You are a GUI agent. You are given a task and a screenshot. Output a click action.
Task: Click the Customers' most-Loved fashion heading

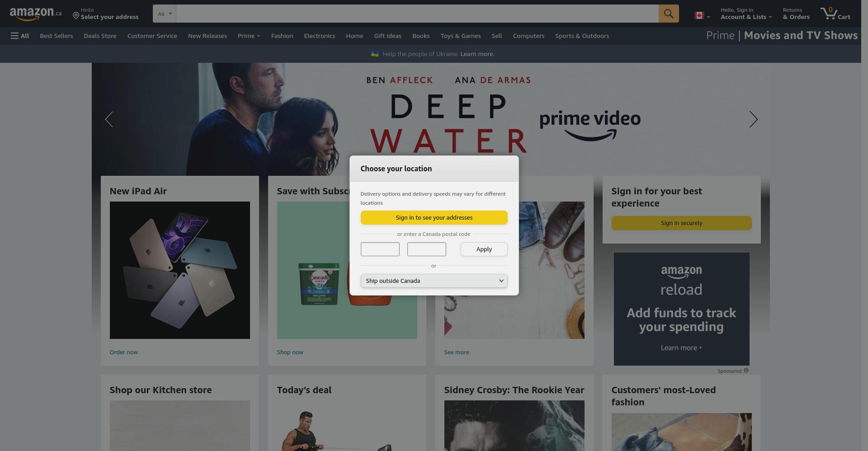[x=664, y=396]
